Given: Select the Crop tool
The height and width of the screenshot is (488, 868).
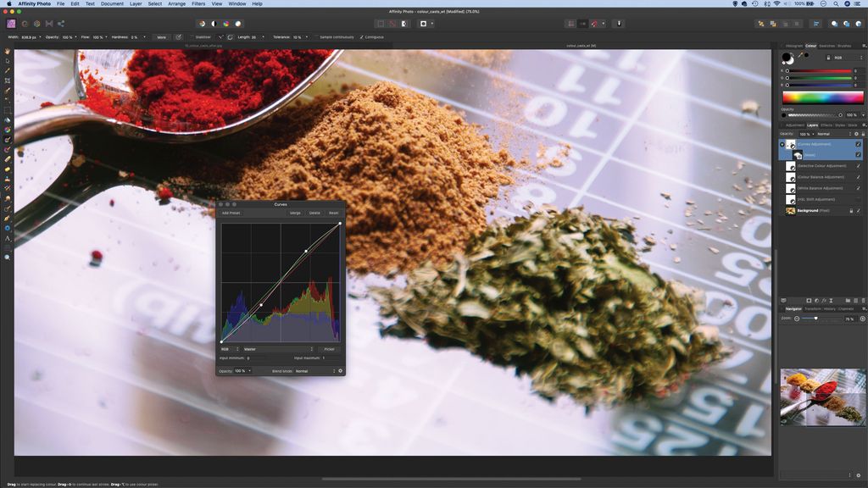Looking at the screenshot, I should tap(7, 81).
